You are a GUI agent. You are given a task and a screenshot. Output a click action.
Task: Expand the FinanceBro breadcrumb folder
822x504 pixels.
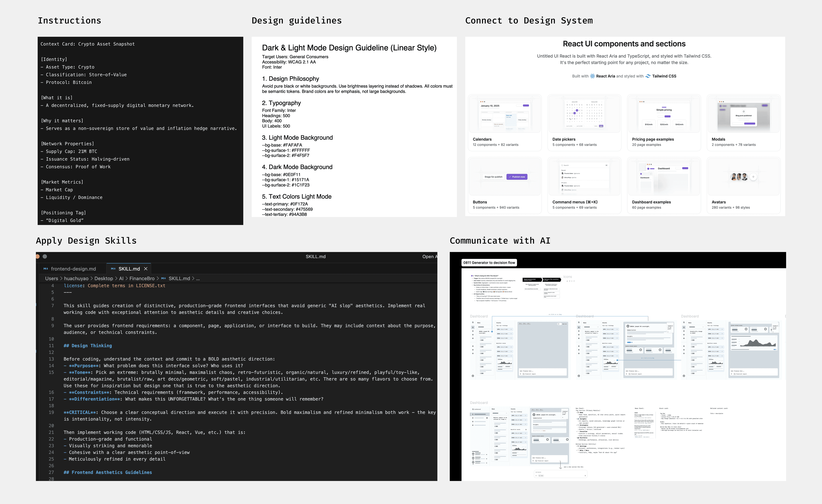[142, 278]
